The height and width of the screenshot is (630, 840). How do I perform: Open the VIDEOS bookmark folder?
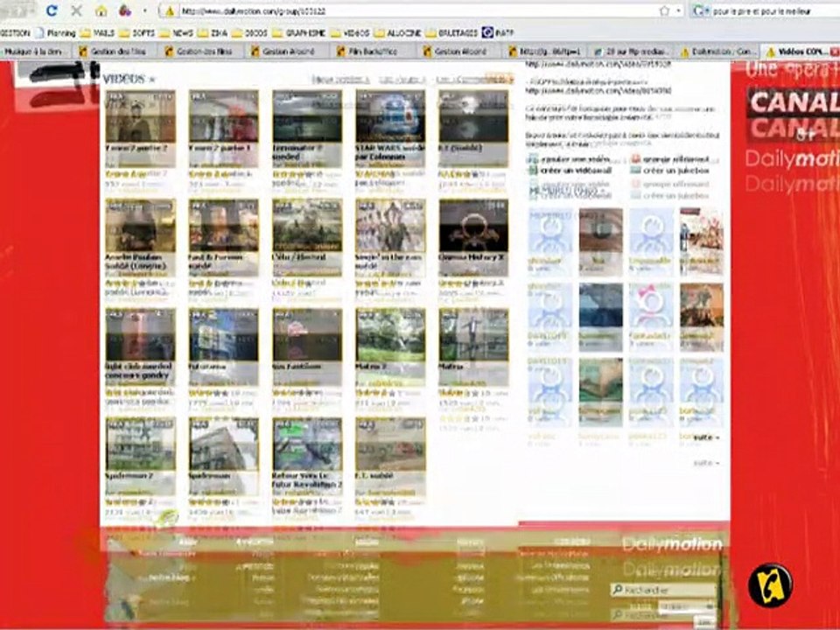point(350,33)
